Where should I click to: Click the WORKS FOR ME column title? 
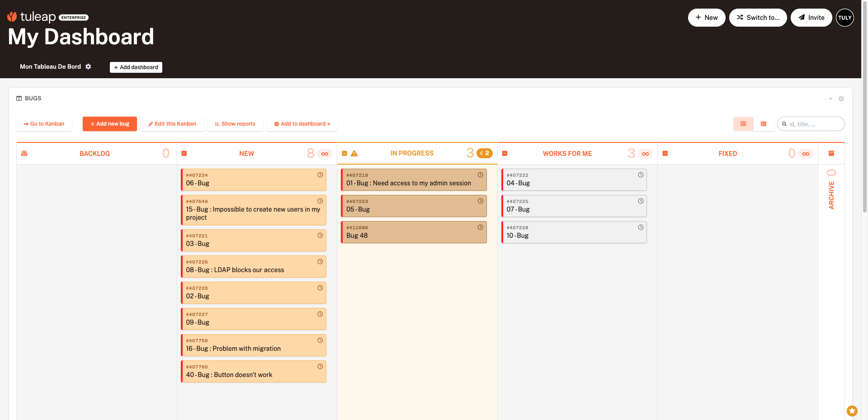click(567, 154)
